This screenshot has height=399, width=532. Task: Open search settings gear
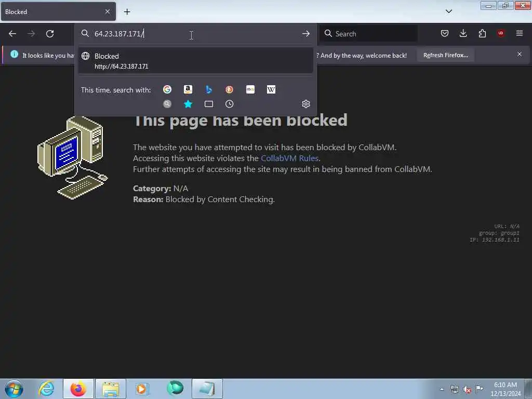pos(305,104)
